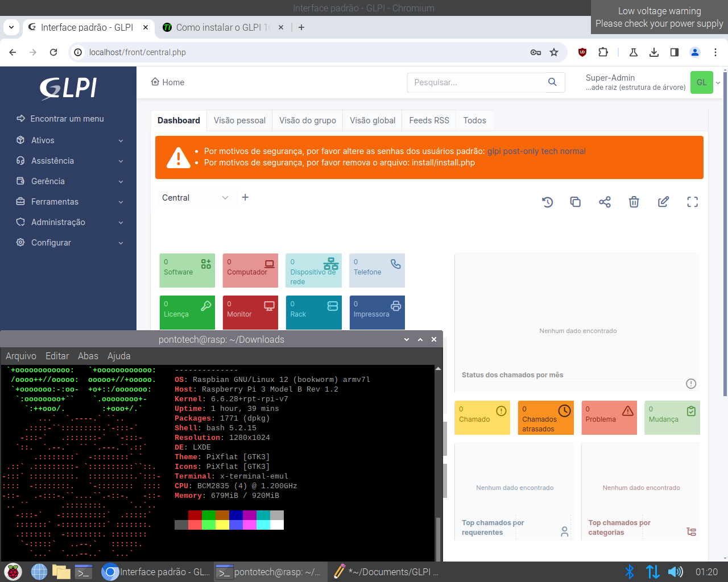
Task: Click the Home breadcrumb icon
Action: [x=155, y=82]
